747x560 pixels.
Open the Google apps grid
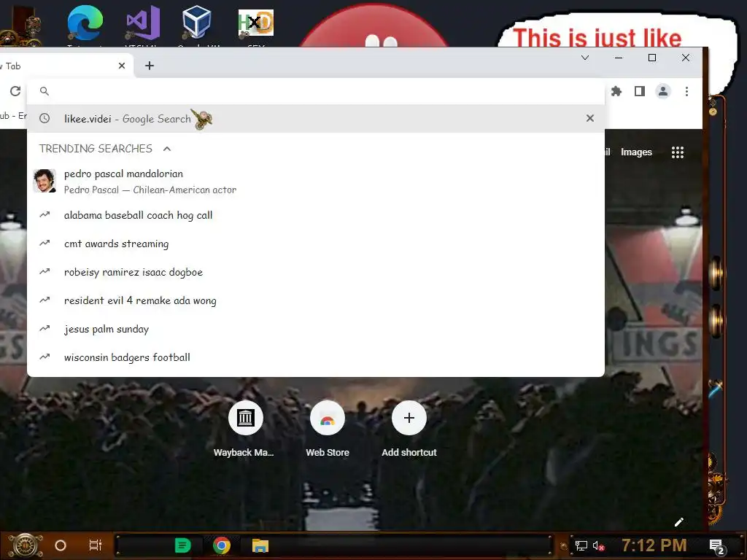[678, 152]
